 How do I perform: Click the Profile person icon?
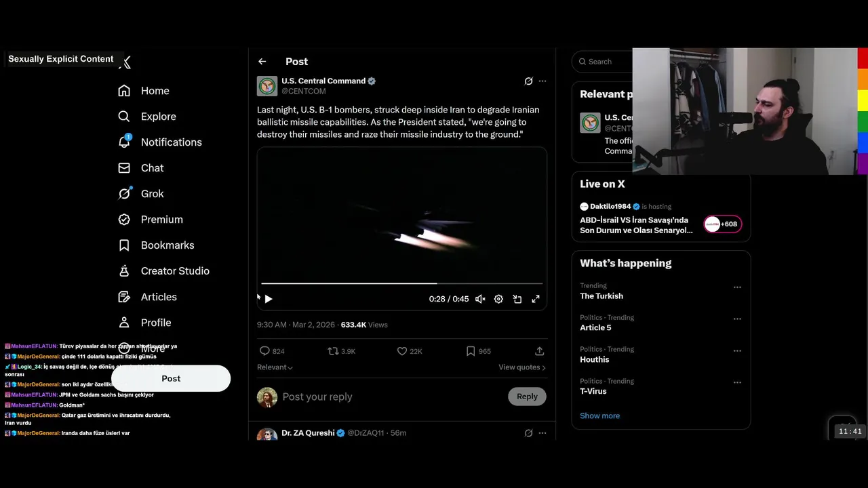coord(124,323)
